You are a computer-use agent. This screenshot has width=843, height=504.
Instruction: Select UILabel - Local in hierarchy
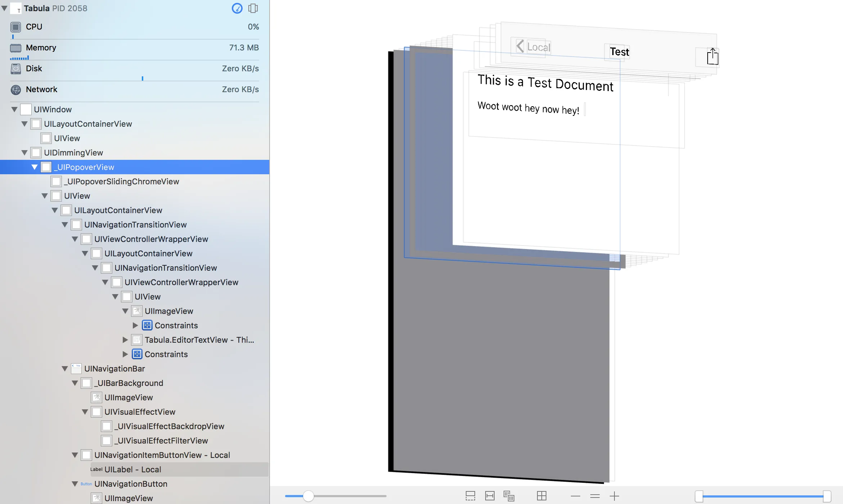pyautogui.click(x=132, y=469)
